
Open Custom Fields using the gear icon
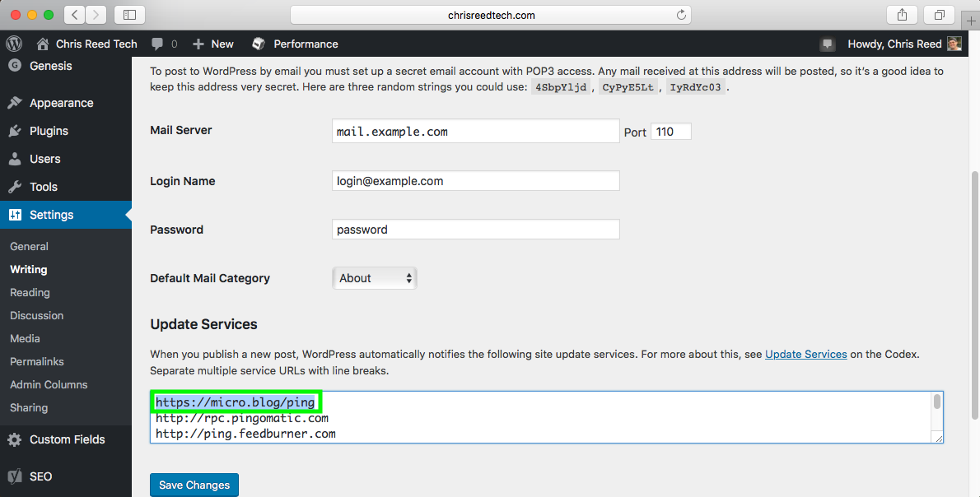tap(13, 439)
